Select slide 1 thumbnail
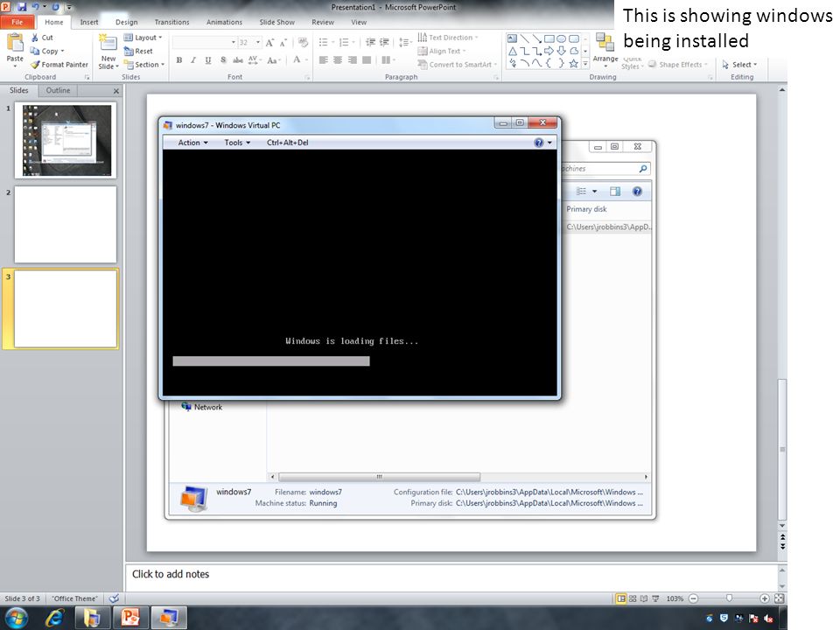The image size is (840, 630). [66, 140]
